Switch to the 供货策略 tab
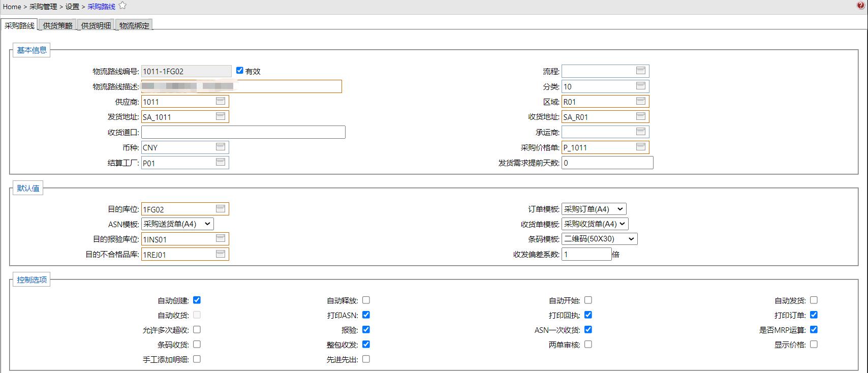This screenshot has width=868, height=373. [57, 25]
